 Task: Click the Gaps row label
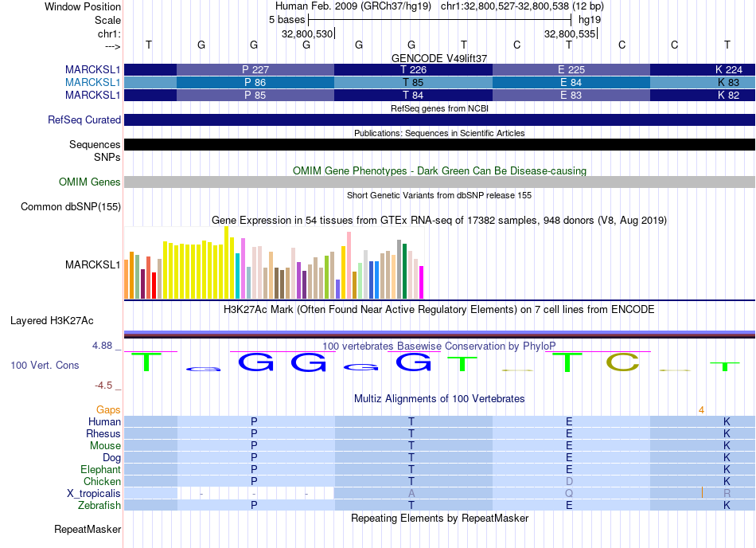pos(108,409)
